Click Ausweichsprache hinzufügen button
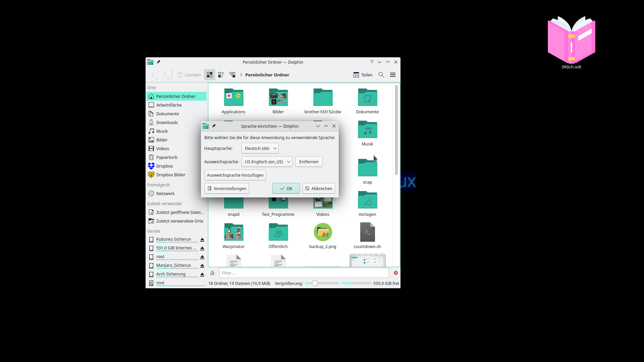The width and height of the screenshot is (644, 362). [235, 175]
